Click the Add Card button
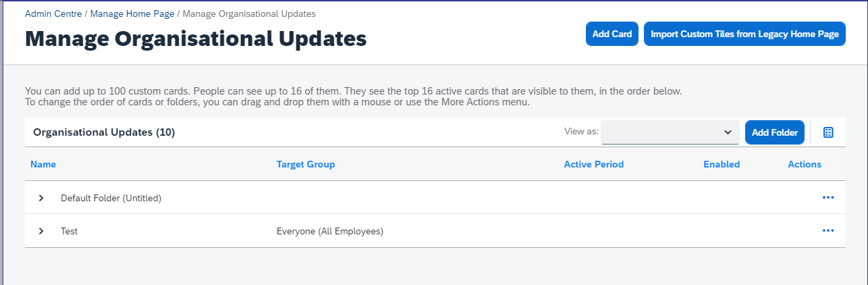The height and width of the screenshot is (285, 868). click(612, 34)
